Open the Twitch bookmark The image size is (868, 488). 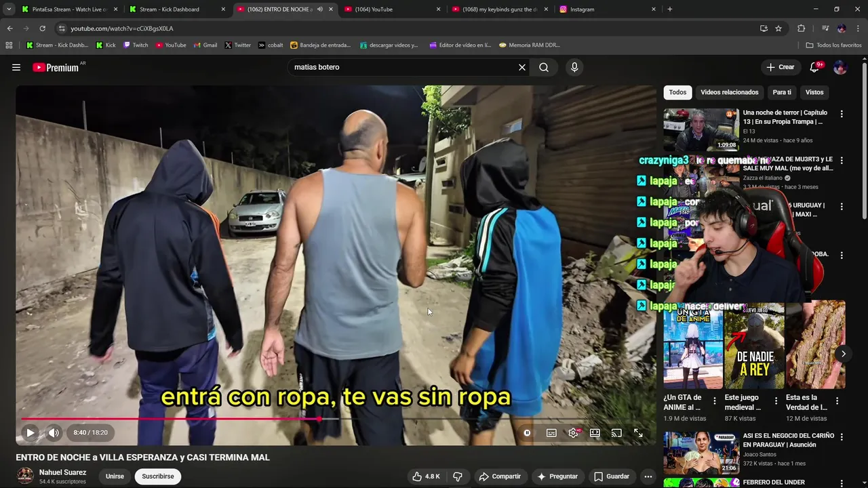(x=136, y=45)
